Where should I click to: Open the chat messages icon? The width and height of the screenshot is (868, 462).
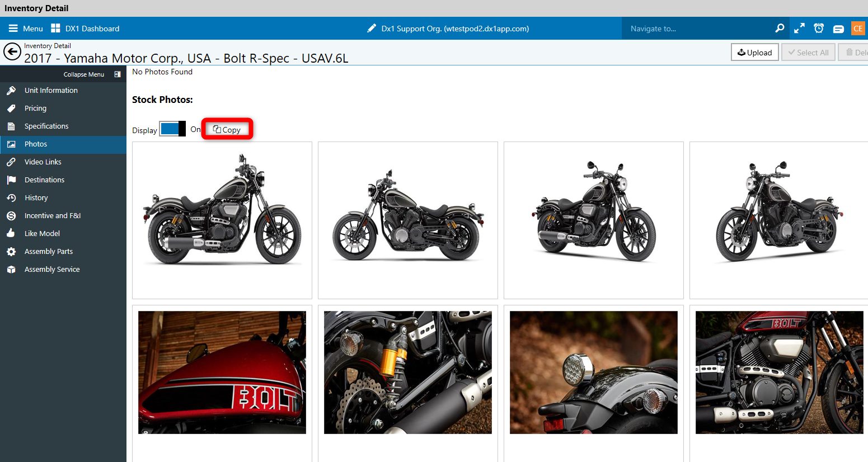pyautogui.click(x=838, y=29)
